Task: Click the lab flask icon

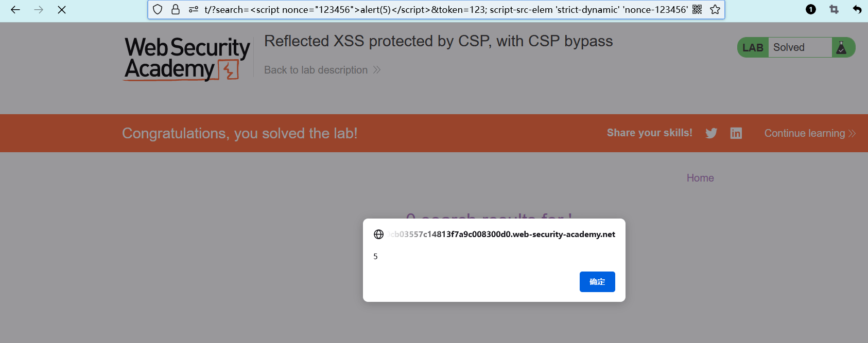Action: [x=842, y=47]
